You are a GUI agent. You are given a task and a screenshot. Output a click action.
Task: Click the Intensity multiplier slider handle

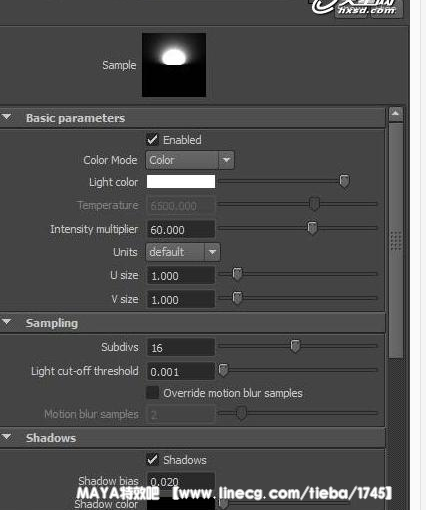[312, 228]
